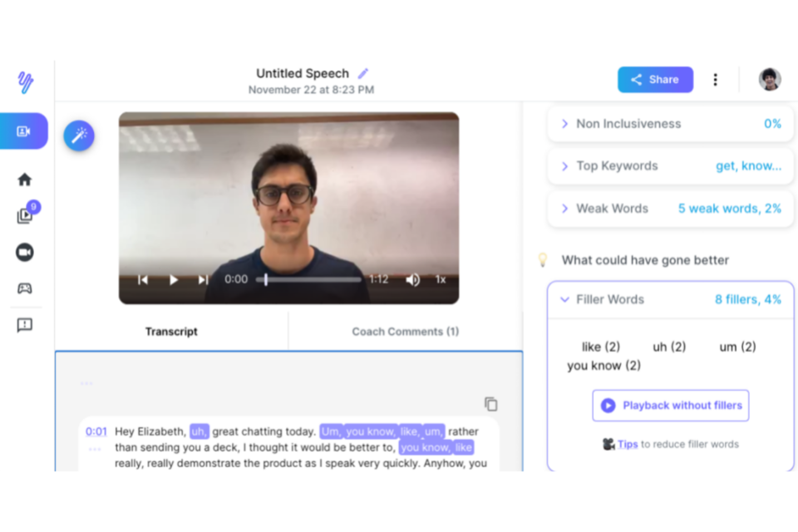Play the speech video
The height and width of the screenshot is (532, 798).
[x=173, y=280]
